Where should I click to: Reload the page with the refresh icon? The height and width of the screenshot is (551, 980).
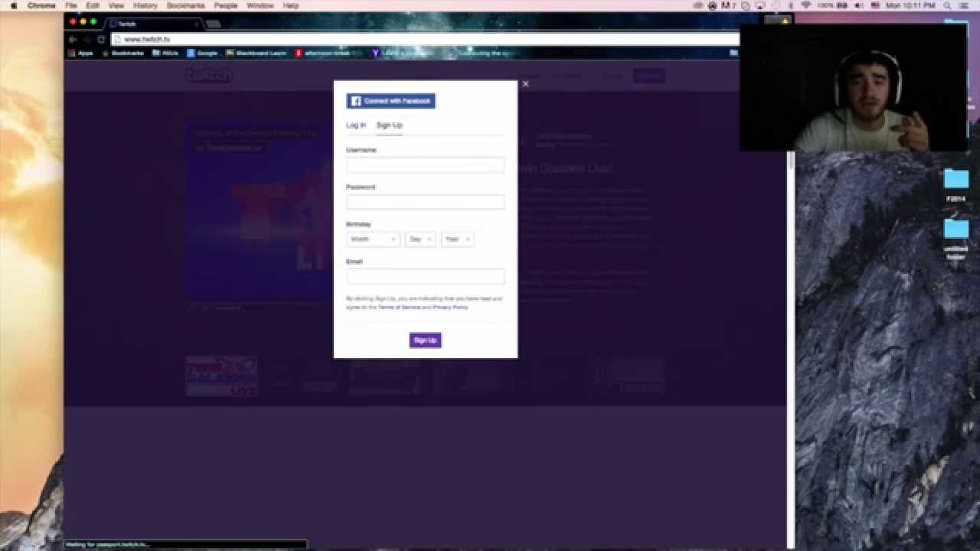click(101, 39)
